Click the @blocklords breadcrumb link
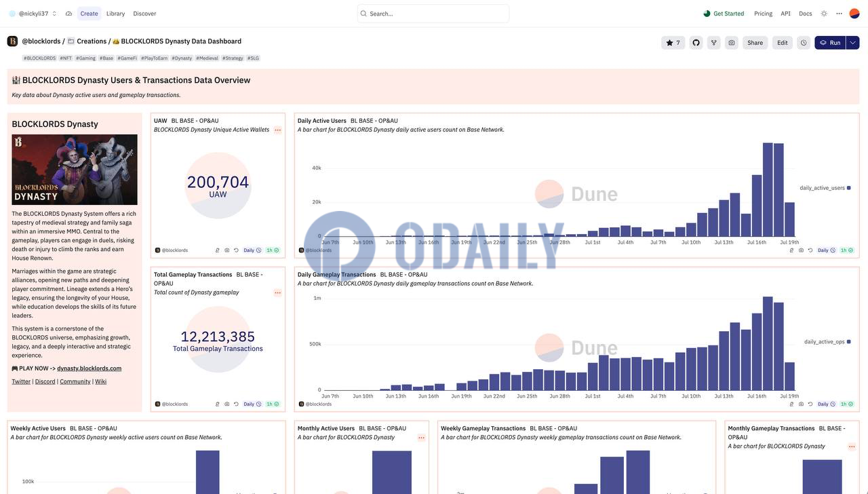 pyautogui.click(x=41, y=41)
